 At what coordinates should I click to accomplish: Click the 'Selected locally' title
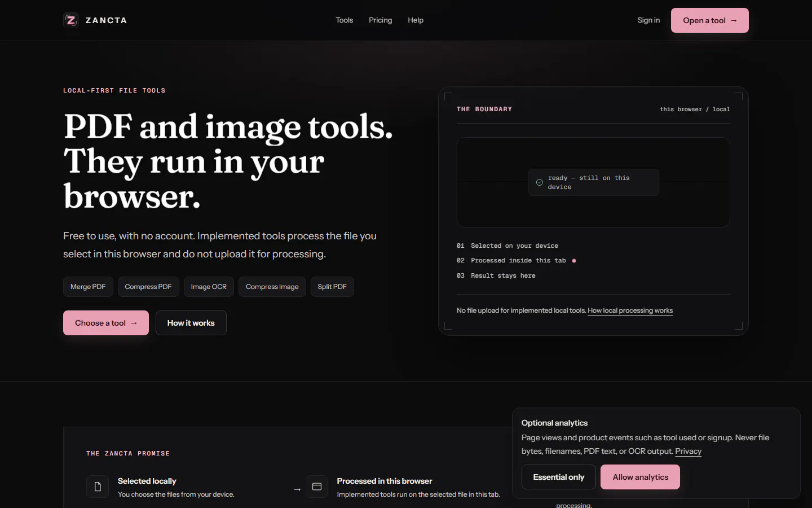coord(147,481)
